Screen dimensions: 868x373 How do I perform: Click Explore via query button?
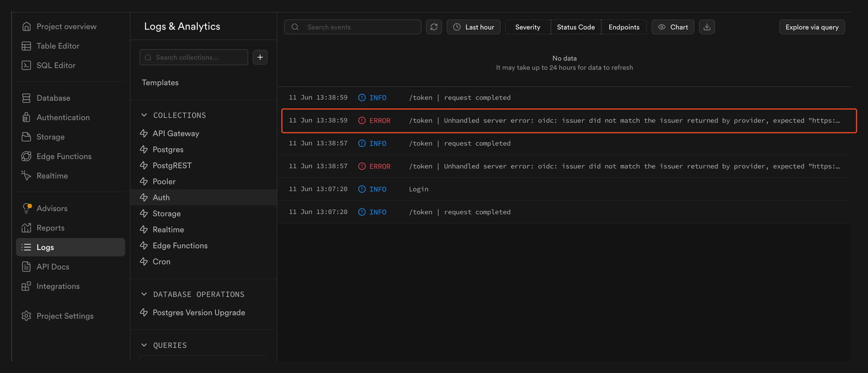pyautogui.click(x=812, y=27)
